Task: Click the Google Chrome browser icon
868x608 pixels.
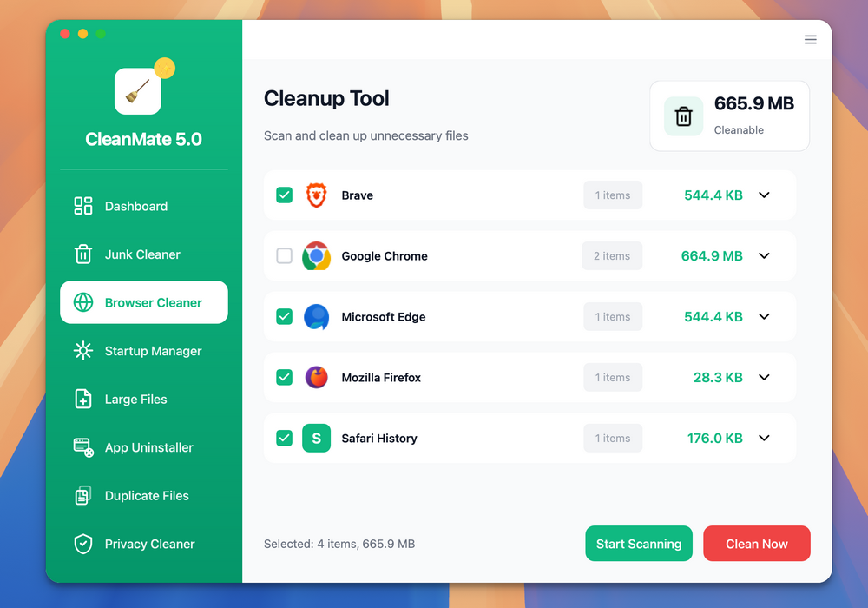Action: pos(317,256)
